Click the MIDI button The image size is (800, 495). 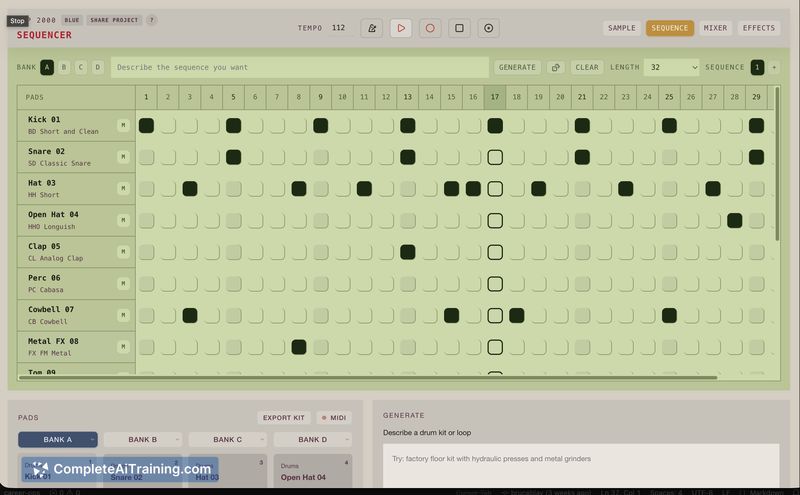click(x=334, y=417)
